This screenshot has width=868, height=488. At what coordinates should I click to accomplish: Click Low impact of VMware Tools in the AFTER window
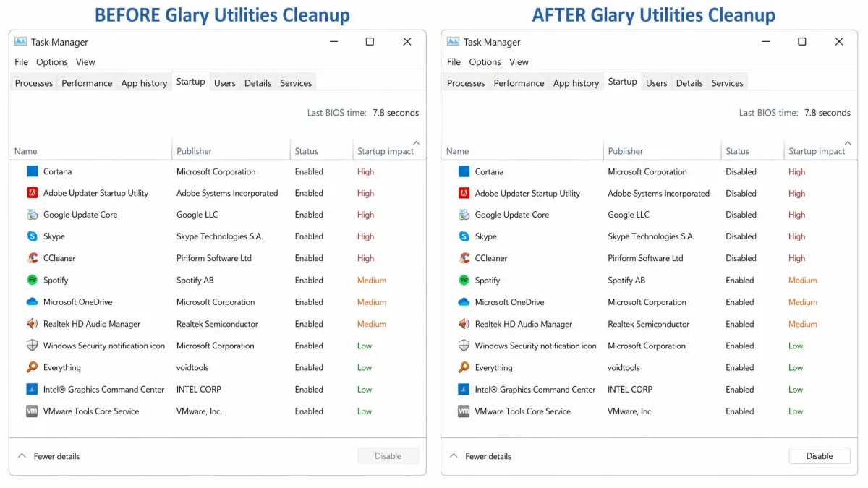coord(796,411)
